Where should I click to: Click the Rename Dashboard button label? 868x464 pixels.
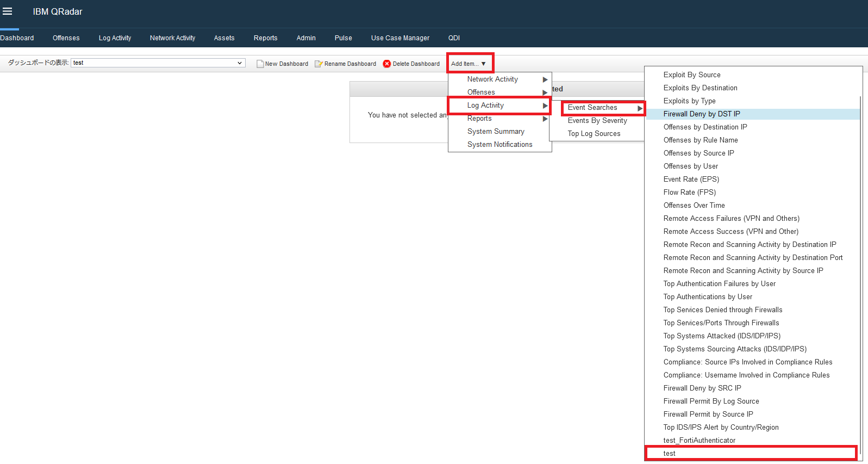pyautogui.click(x=350, y=64)
